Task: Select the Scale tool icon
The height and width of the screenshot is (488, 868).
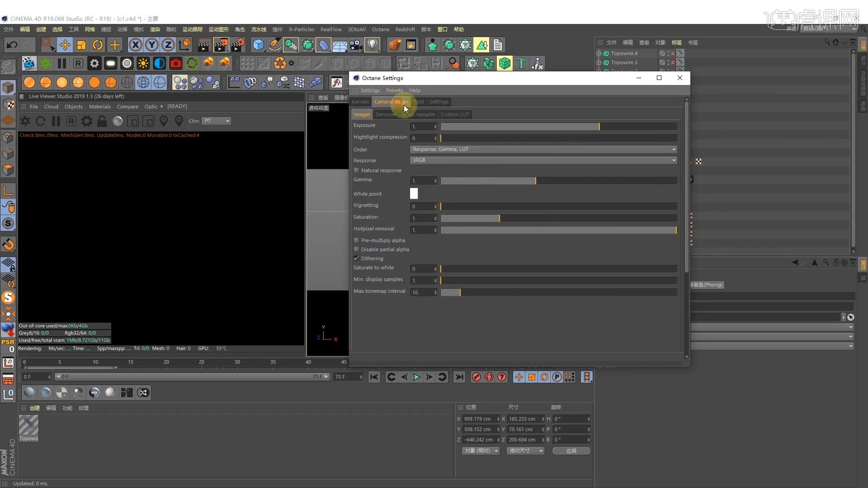Action: pyautogui.click(x=81, y=45)
